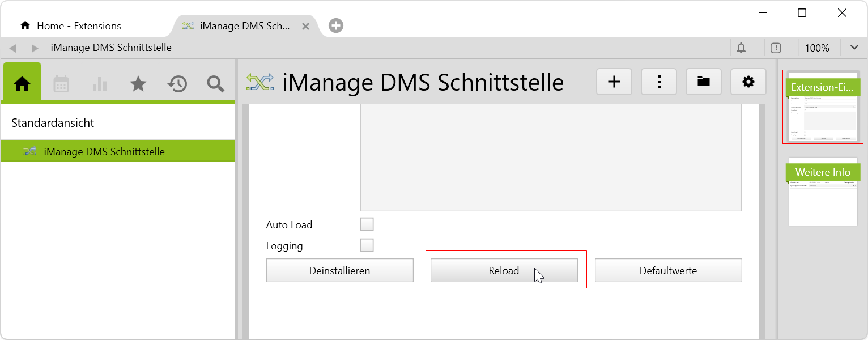Open the folder icon button

[x=704, y=82]
